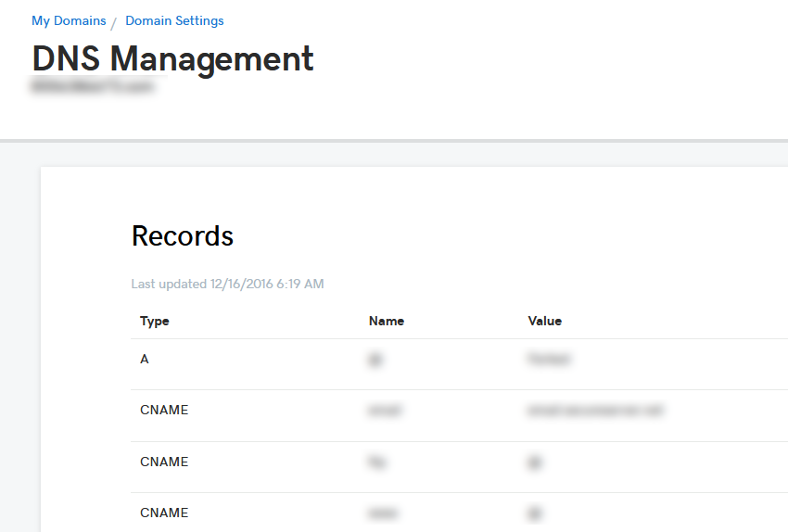Image resolution: width=788 pixels, height=532 pixels.
Task: Click the blurred name of second CNAME record
Action: tap(376, 462)
